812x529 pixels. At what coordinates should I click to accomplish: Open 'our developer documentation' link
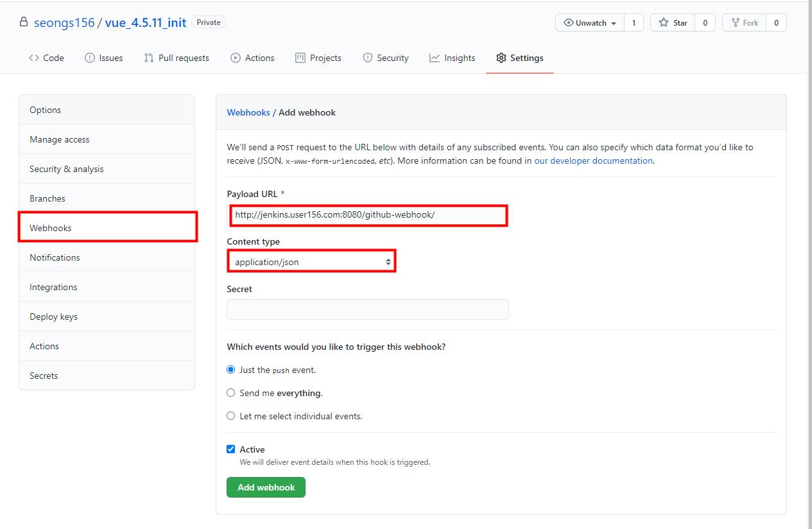click(593, 160)
